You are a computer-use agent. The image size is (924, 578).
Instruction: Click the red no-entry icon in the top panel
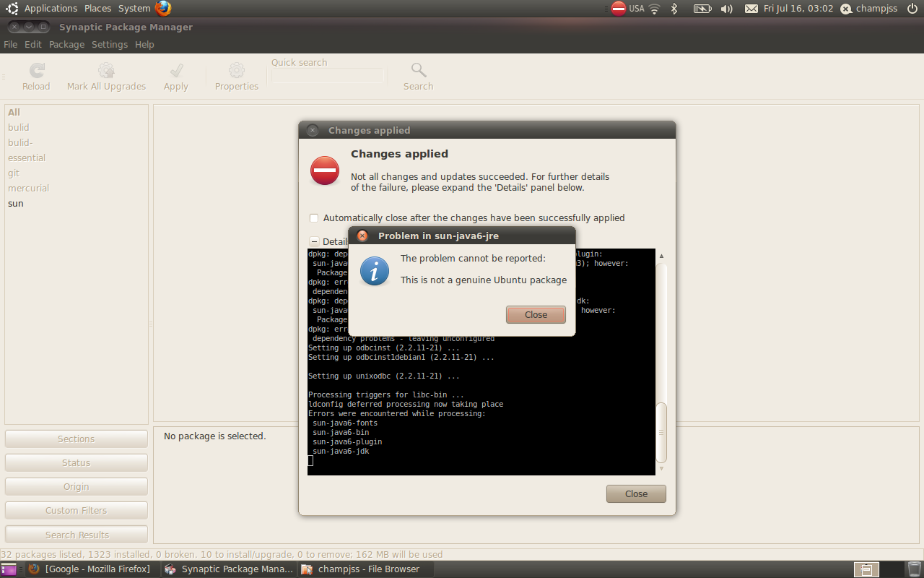(619, 9)
